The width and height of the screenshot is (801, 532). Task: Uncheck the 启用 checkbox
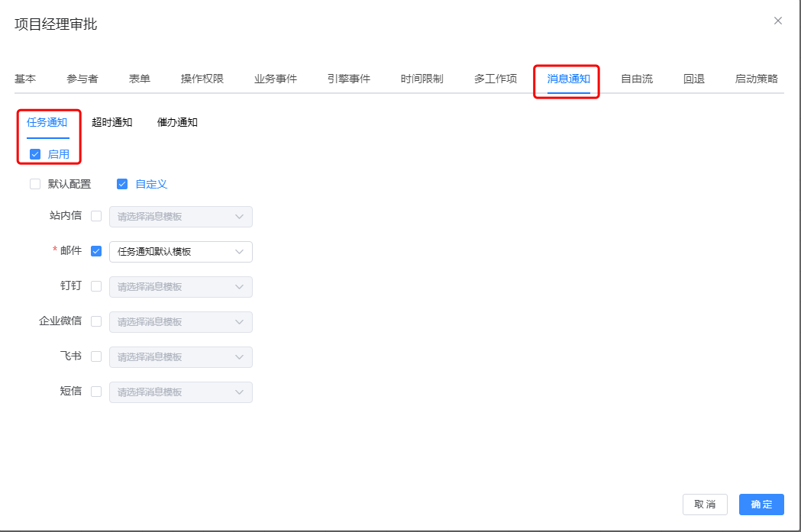[x=35, y=154]
